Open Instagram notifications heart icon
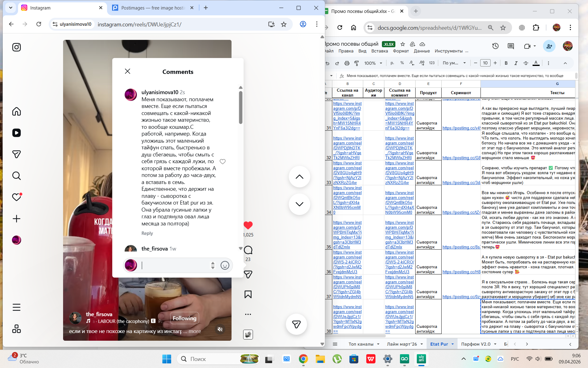The height and width of the screenshot is (368, 588). click(17, 197)
